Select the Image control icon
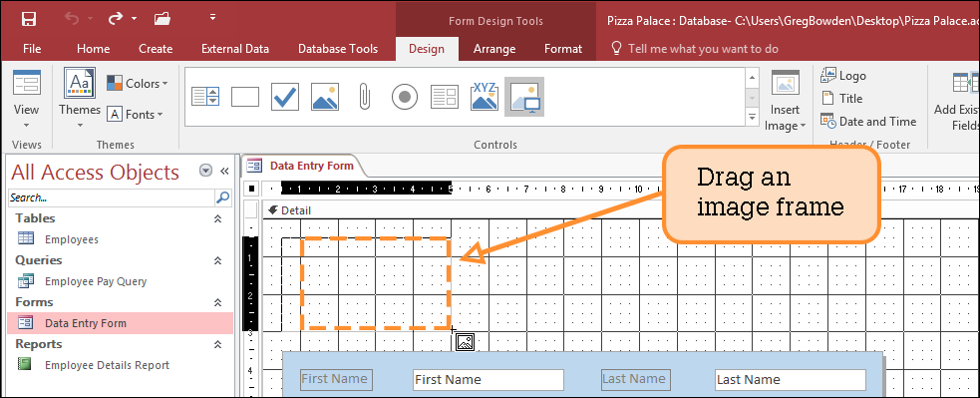 [325, 97]
